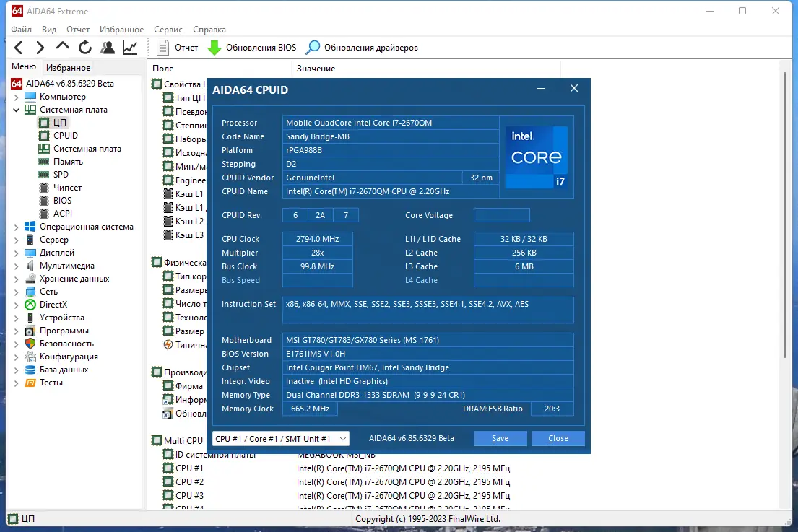Click the Устройства icon in tree
This screenshot has width=798, height=532.
tap(30, 318)
